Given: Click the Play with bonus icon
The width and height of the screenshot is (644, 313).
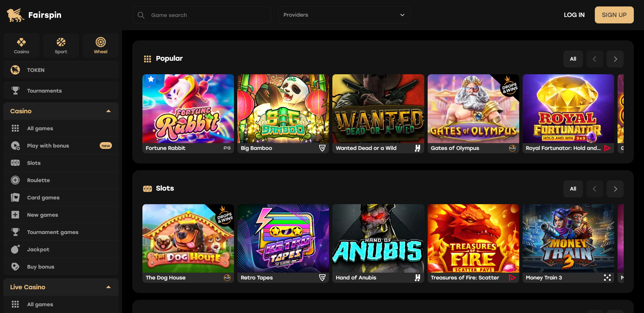Looking at the screenshot, I should point(15,145).
